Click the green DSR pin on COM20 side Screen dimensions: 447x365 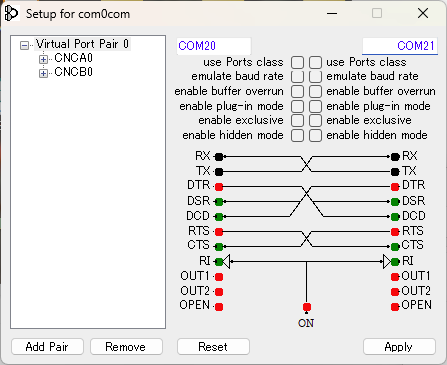219,202
